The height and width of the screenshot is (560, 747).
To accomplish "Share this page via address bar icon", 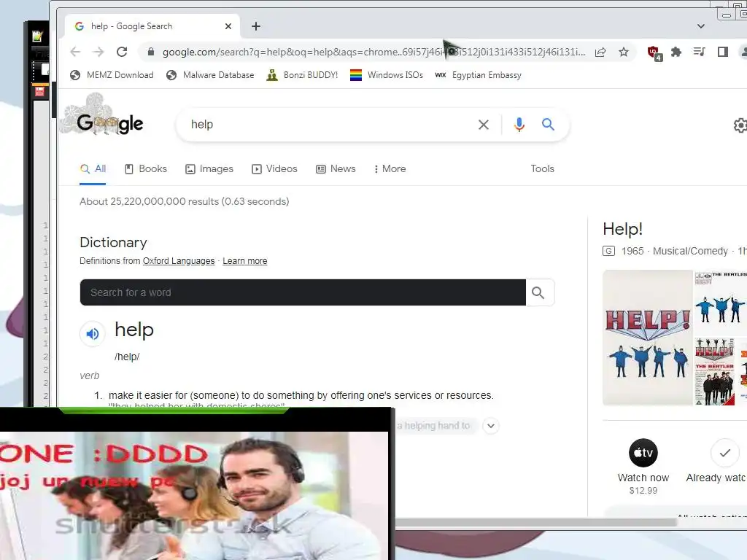I will click(x=600, y=52).
